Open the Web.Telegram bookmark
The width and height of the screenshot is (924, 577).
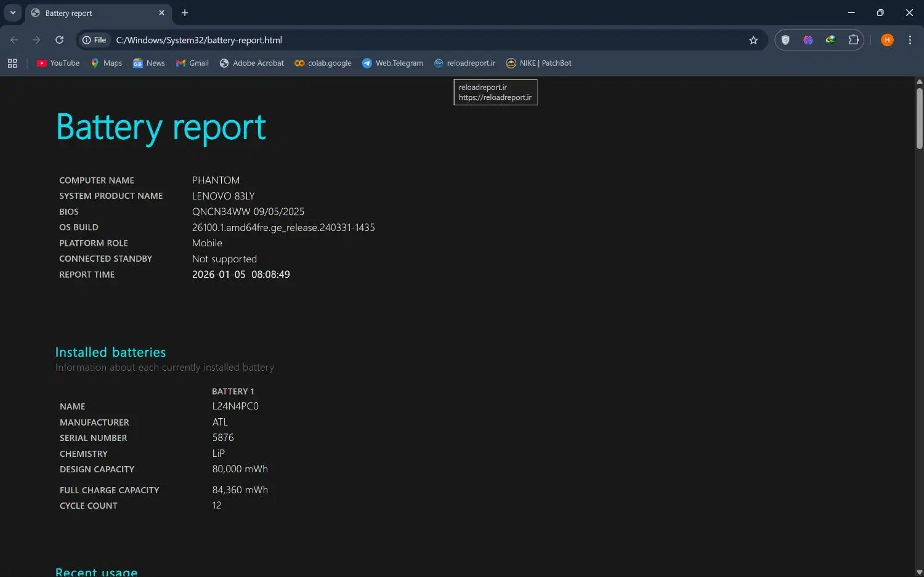(x=392, y=63)
